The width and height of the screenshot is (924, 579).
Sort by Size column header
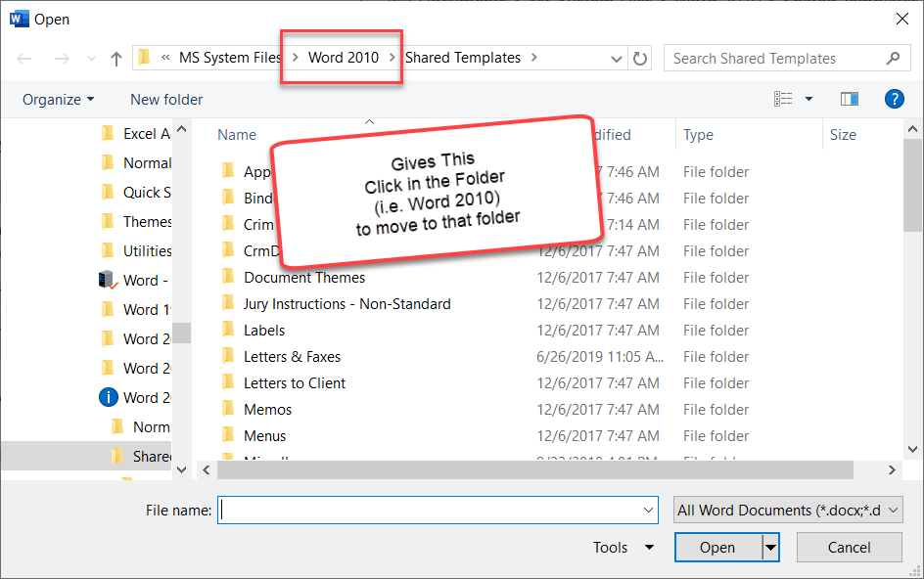click(x=843, y=135)
